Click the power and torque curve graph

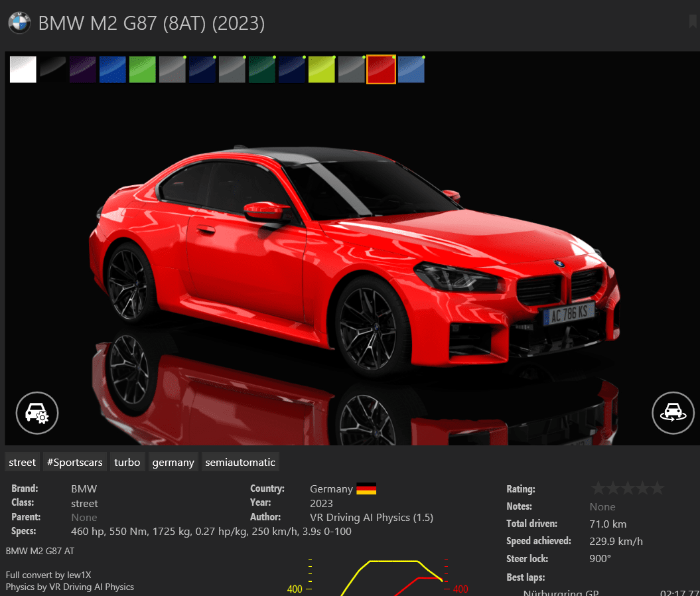click(x=377, y=577)
